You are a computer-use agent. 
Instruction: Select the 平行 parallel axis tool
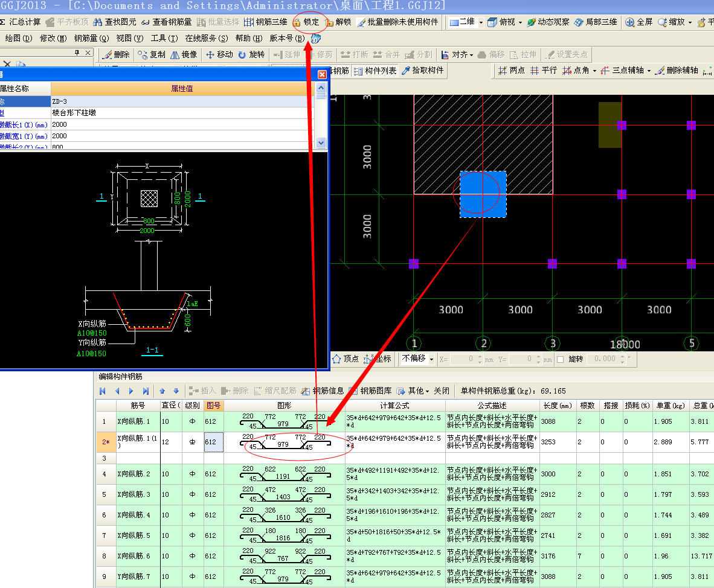point(544,71)
